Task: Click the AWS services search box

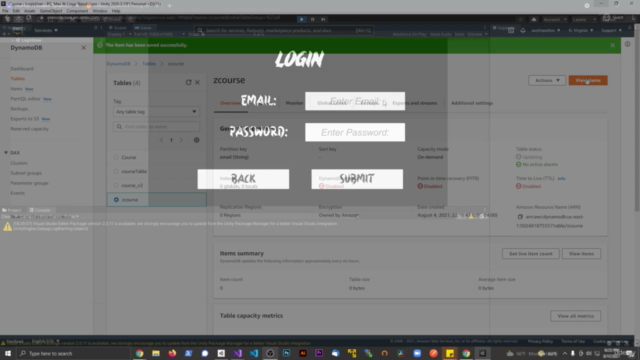Action: coord(284,30)
